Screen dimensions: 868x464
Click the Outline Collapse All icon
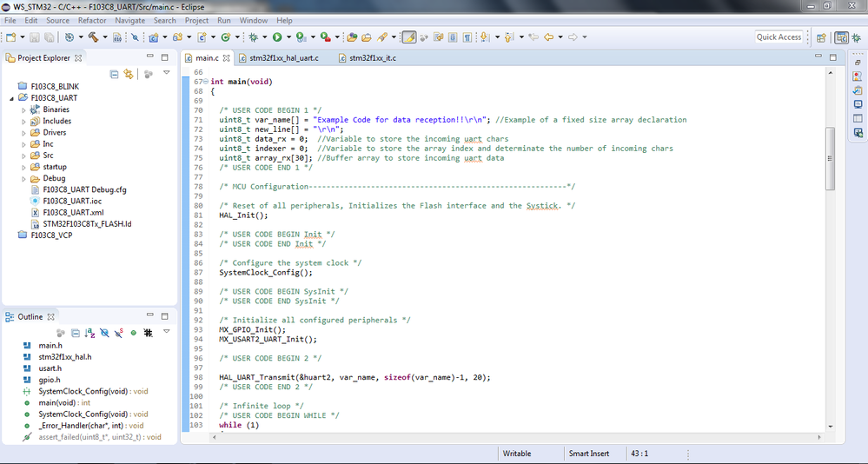pos(76,333)
